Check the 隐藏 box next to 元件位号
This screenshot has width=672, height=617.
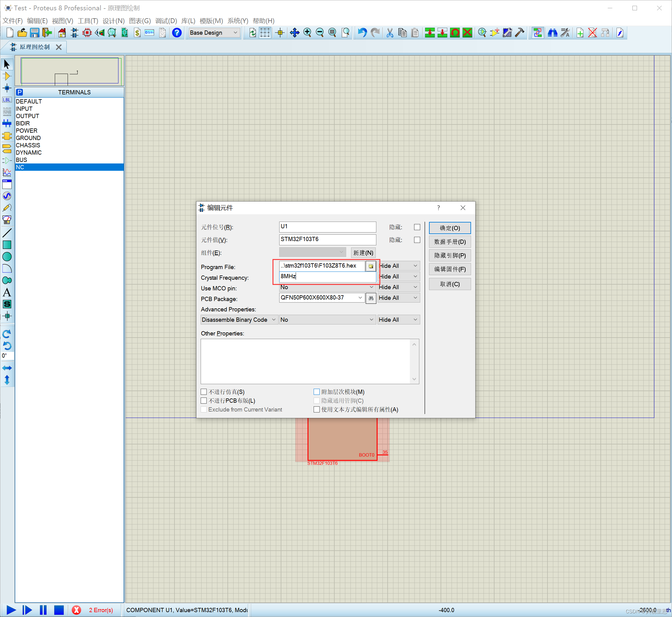(417, 227)
